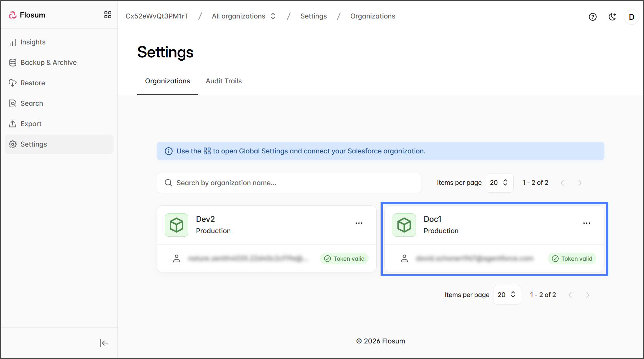Screen dimensions: 644x359
Task: Click the organization name search field
Action: [x=289, y=183]
